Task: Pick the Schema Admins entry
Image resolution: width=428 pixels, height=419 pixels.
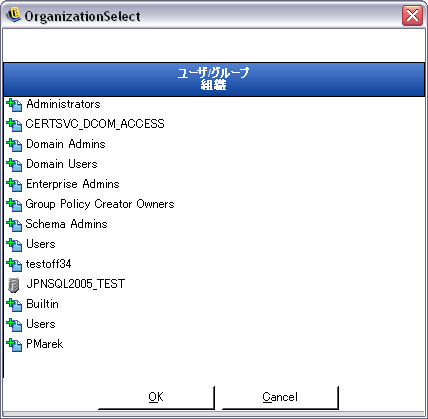Action: pyautogui.click(x=66, y=224)
